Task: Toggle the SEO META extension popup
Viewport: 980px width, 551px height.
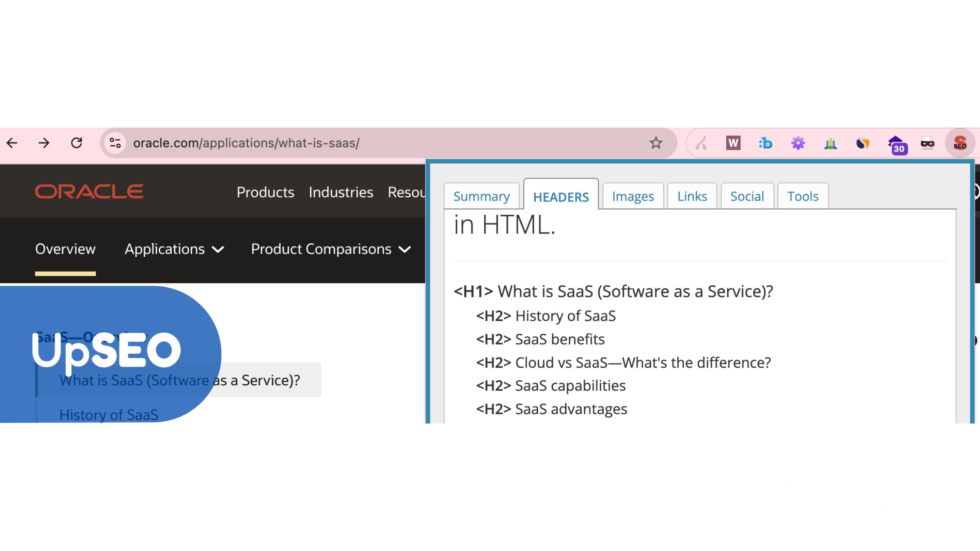Action: 960,143
